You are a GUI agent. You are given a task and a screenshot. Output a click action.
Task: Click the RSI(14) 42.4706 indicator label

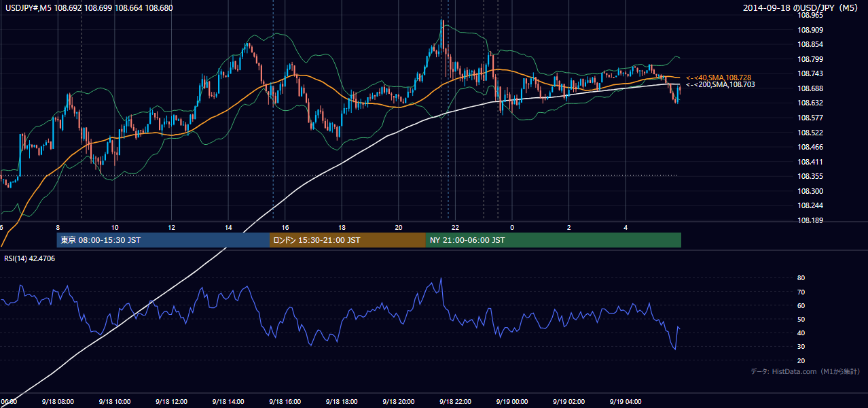point(30,258)
